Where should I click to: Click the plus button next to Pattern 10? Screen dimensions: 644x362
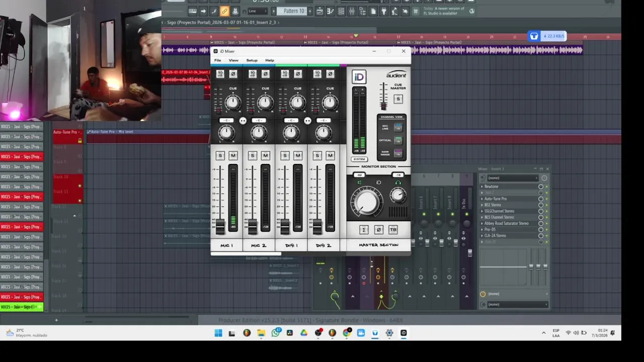click(310, 11)
